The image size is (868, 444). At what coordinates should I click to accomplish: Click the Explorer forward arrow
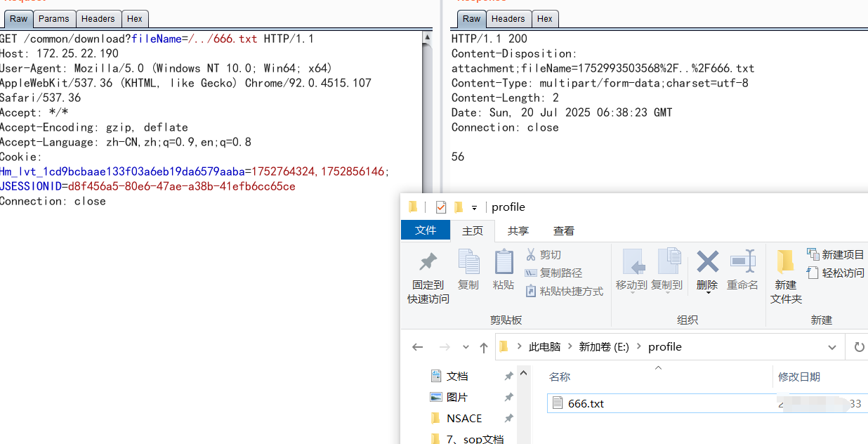pos(444,347)
